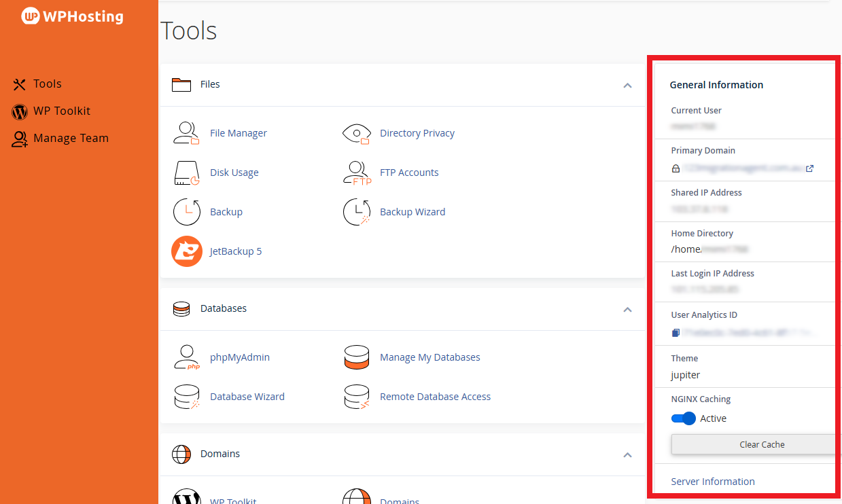Copy the User Analytics ID icon

(x=676, y=333)
